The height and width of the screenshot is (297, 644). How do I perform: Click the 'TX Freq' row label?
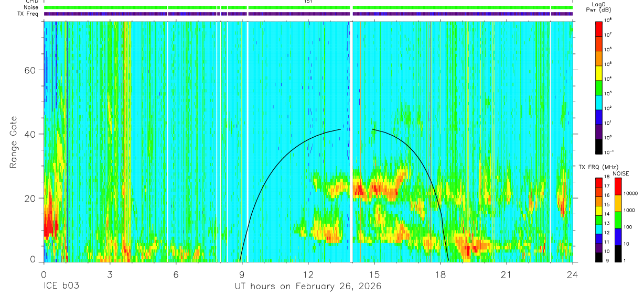[27, 14]
